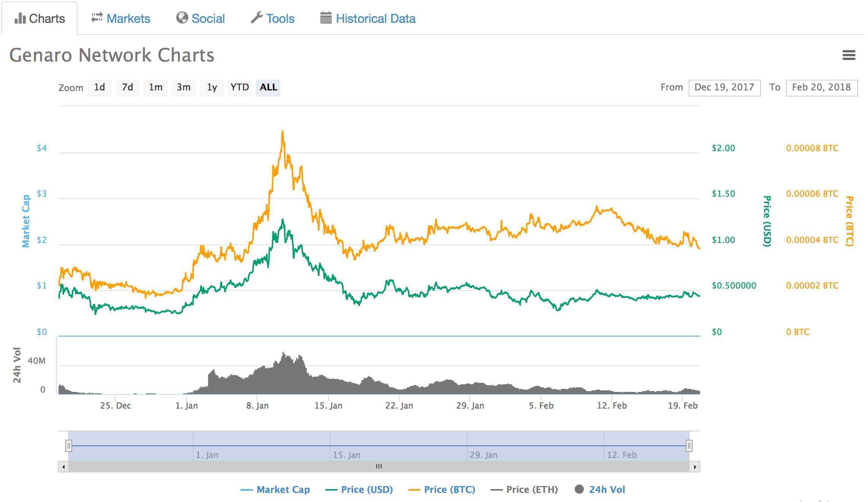Click the '1. Jan' label in navigator
This screenshot has width=868, height=502.
click(x=207, y=455)
